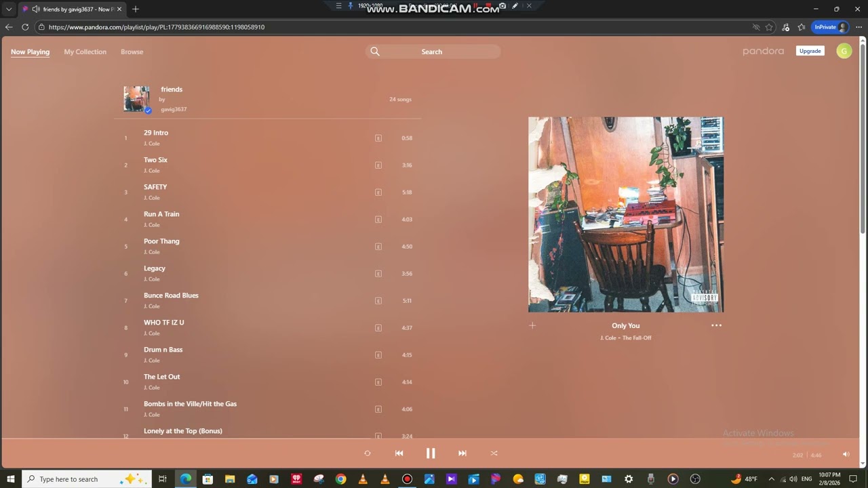This screenshot has height=488, width=868.
Task: Play the song Poor Thang
Action: tap(161, 241)
